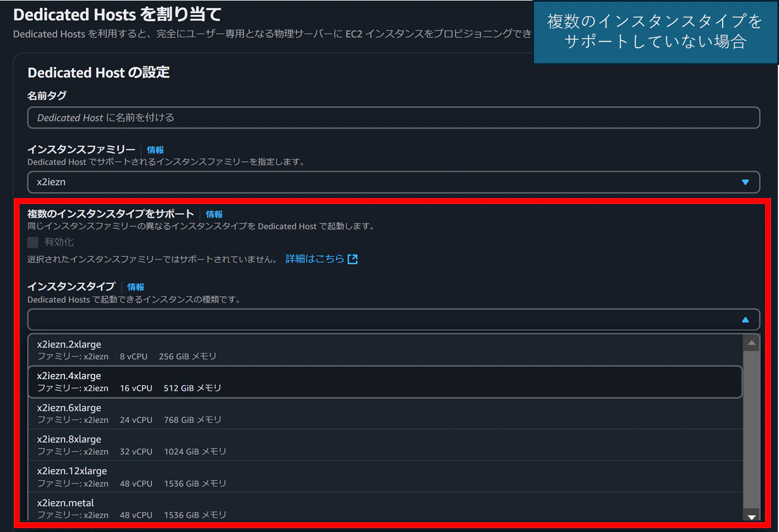Open the 詳細はこちら link

(315, 259)
